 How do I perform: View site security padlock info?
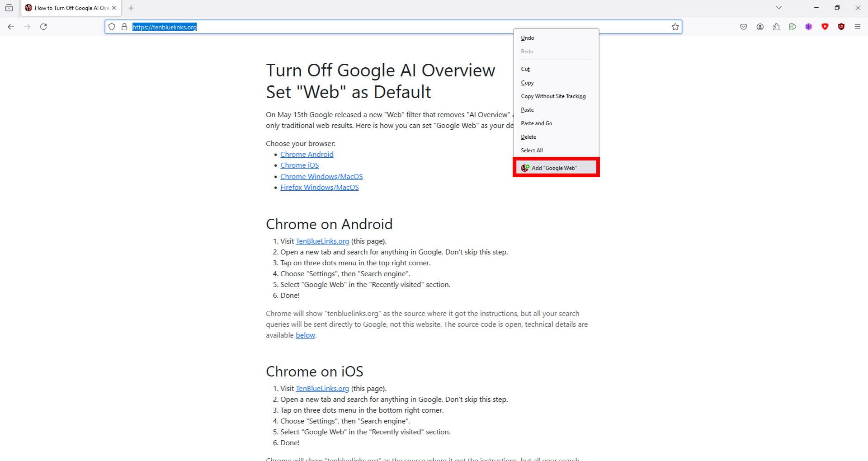point(124,27)
